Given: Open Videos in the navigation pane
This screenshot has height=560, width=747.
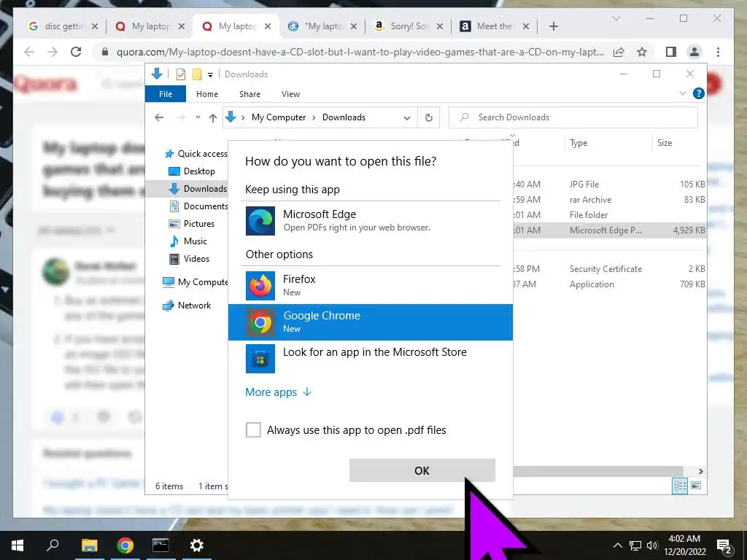Looking at the screenshot, I should coord(190,259).
